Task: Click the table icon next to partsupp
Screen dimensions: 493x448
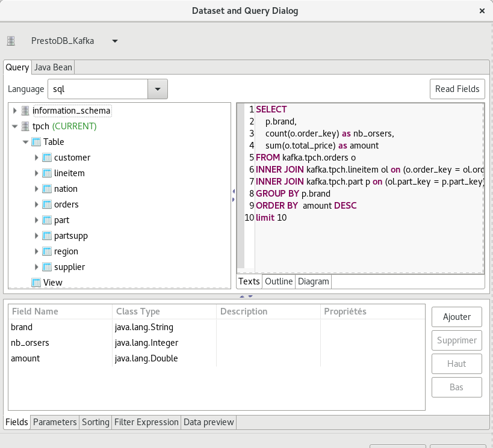Action: coord(46,236)
